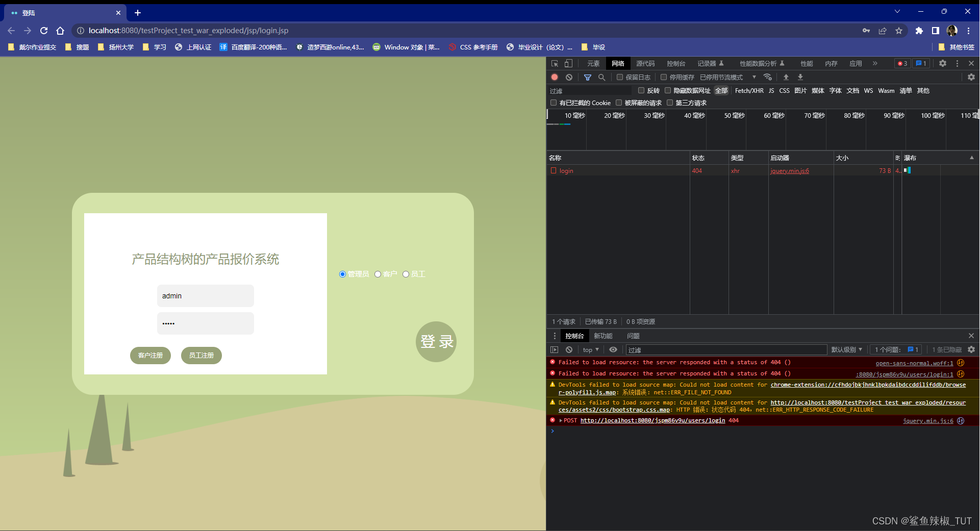Toggle device toolbar in DevTools
Viewport: 980px width, 531px height.
pyautogui.click(x=568, y=63)
